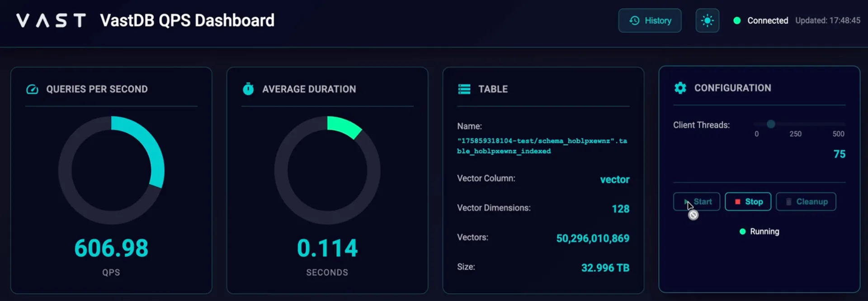Click the SECONDS unit label

[327, 272]
